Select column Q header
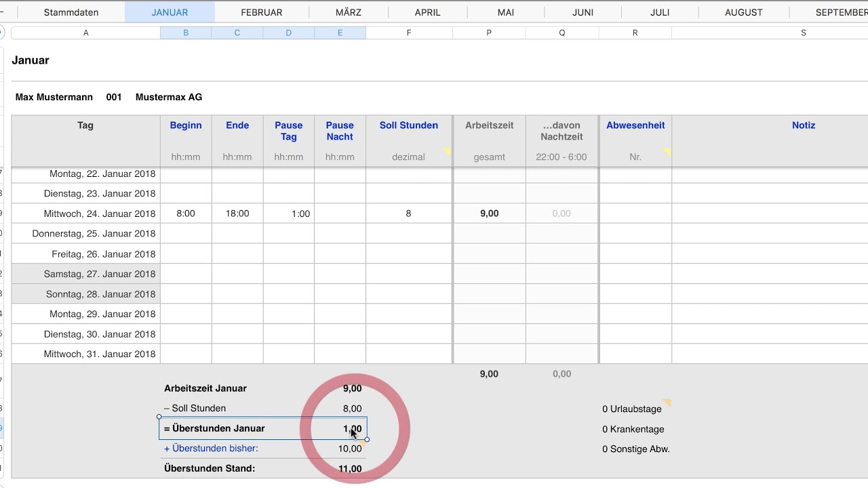868x488 pixels. (x=562, y=33)
